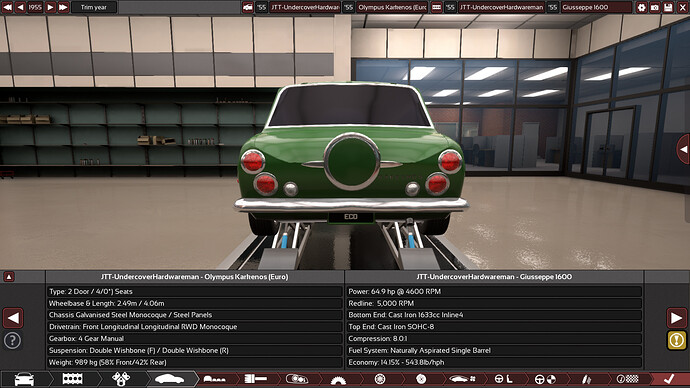Click the Top End: Cast Iron SOHC-8 row
The image size is (690, 388).
click(x=494, y=327)
